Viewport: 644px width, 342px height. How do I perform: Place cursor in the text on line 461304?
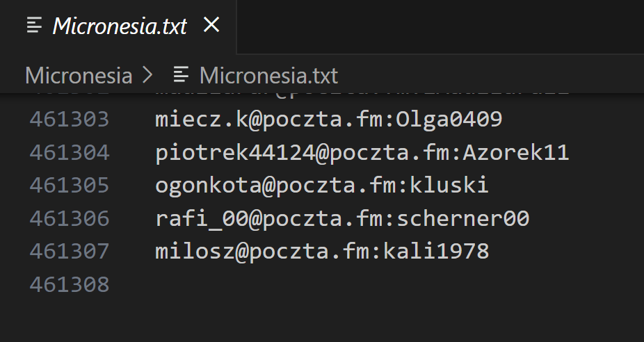click(x=362, y=152)
